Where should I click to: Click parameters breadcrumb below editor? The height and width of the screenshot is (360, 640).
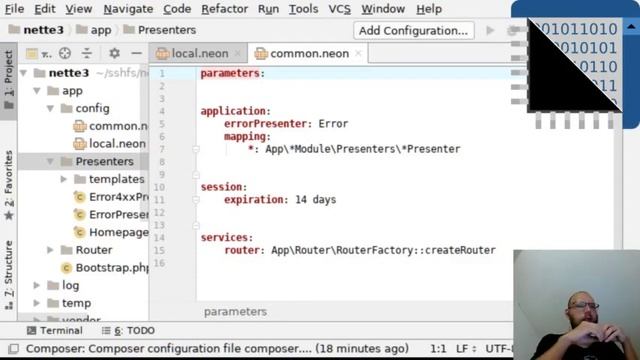coord(235,311)
